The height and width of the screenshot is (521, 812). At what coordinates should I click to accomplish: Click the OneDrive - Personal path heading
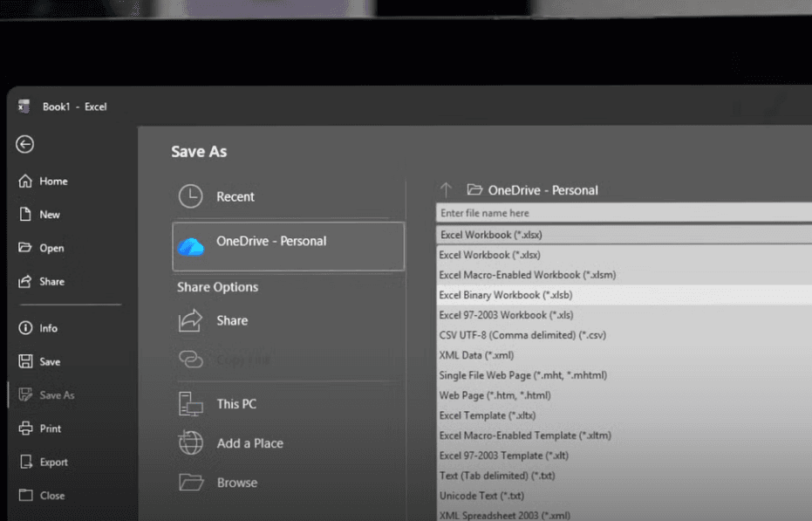coord(542,190)
